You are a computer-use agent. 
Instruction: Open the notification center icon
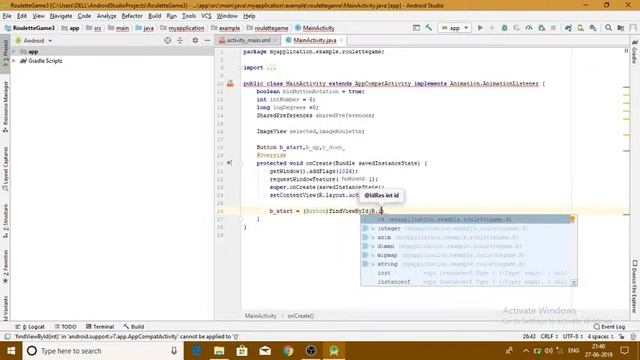pos(624,351)
